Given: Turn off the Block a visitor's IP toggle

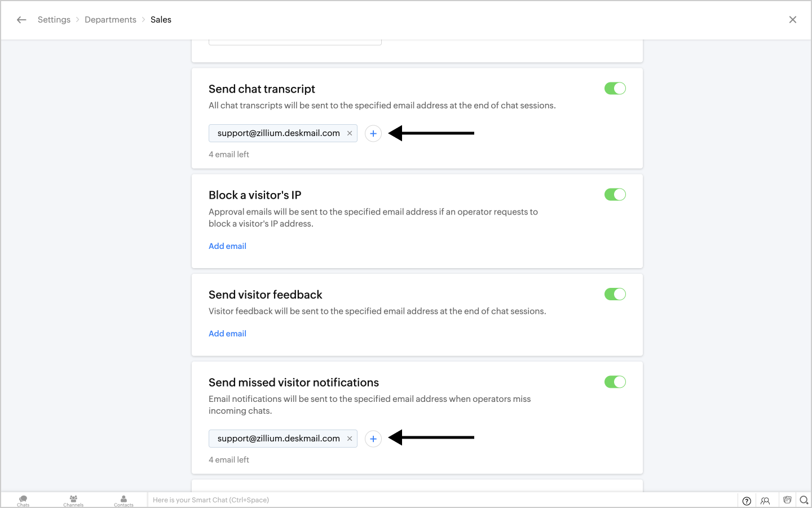Looking at the screenshot, I should (615, 195).
